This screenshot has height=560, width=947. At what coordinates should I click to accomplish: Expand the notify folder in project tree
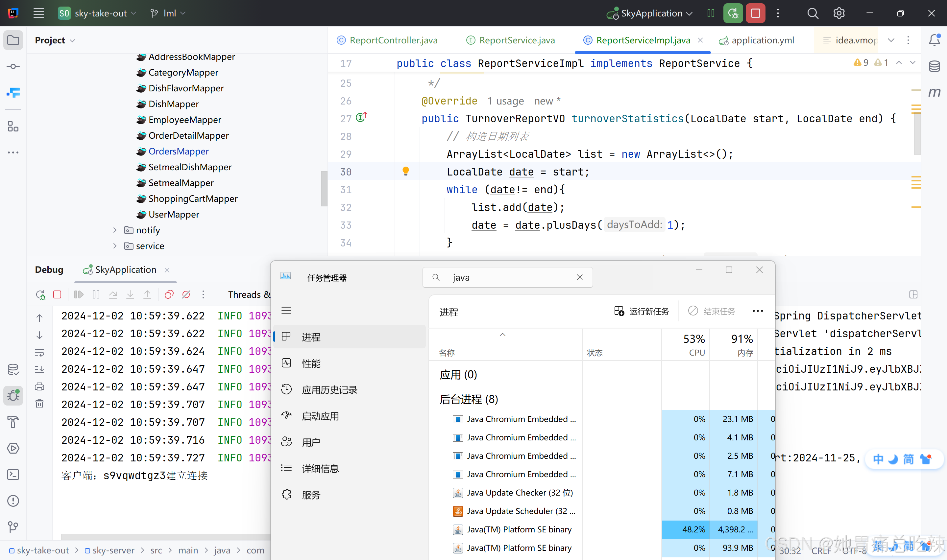(115, 230)
